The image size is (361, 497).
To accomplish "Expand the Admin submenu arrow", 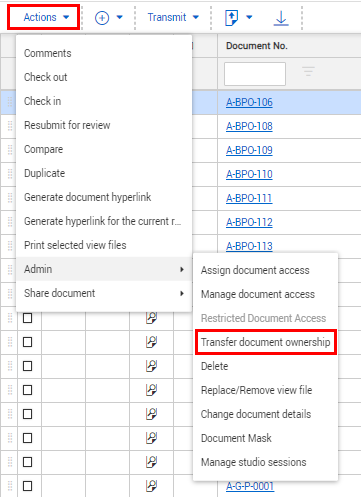I will pos(182,269).
